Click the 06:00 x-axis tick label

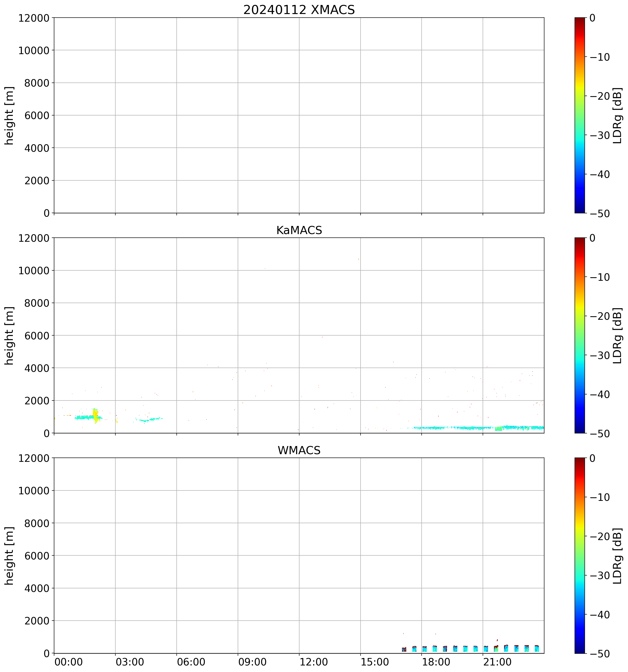tap(191, 662)
